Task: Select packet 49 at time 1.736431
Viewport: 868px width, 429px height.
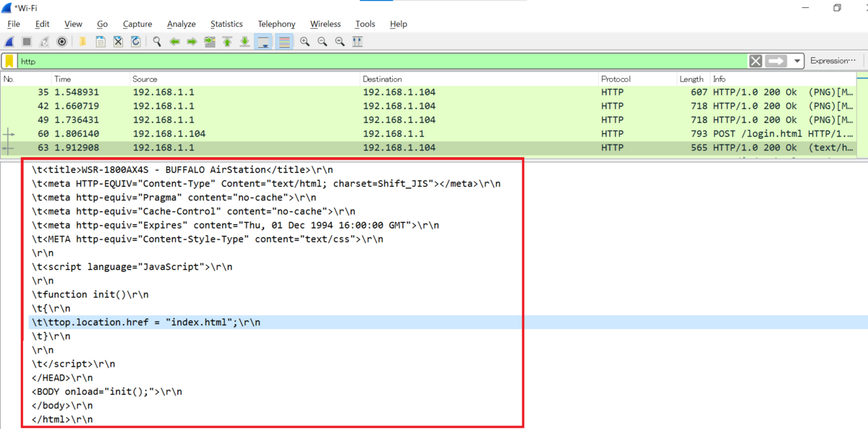Action: click(428, 120)
